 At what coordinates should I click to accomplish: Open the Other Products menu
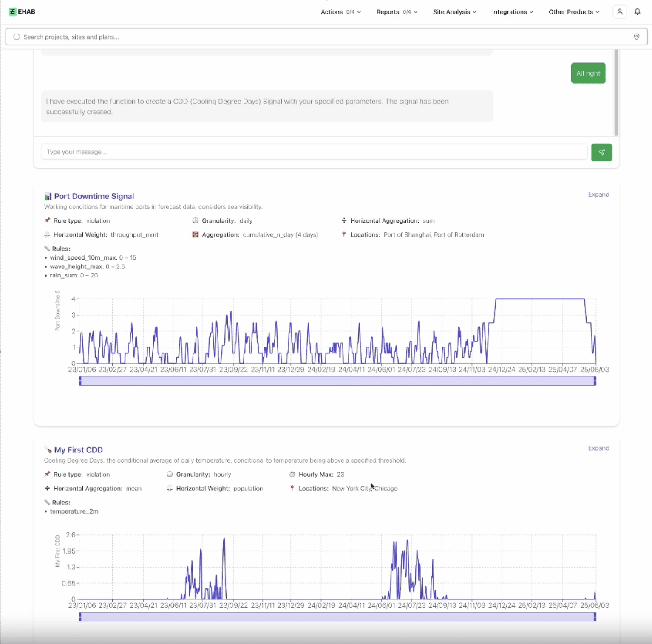tap(574, 12)
